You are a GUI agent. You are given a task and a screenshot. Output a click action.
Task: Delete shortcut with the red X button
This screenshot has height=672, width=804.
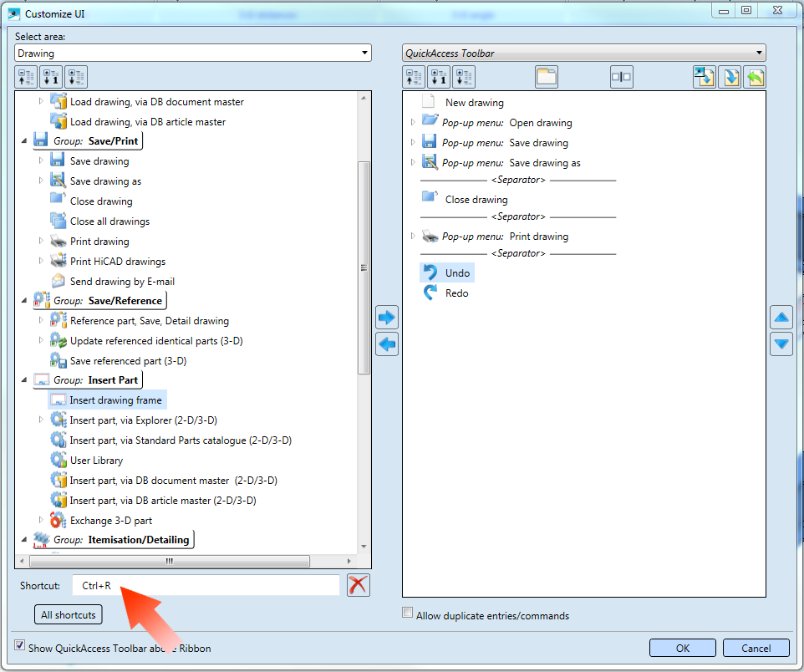tap(358, 585)
